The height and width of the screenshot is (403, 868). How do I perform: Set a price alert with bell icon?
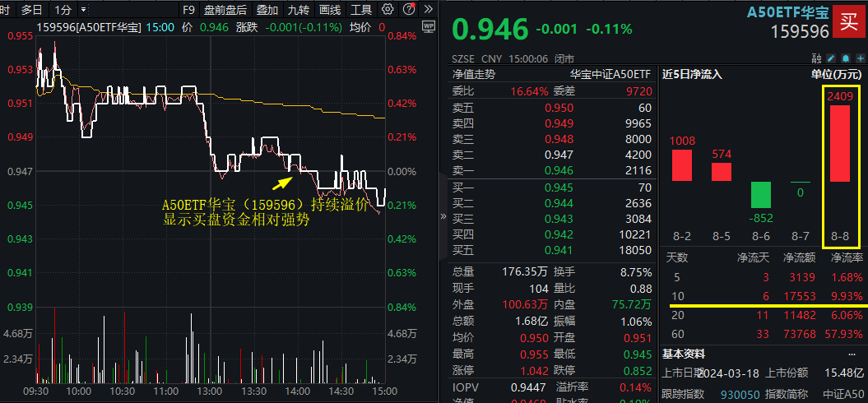point(845,59)
